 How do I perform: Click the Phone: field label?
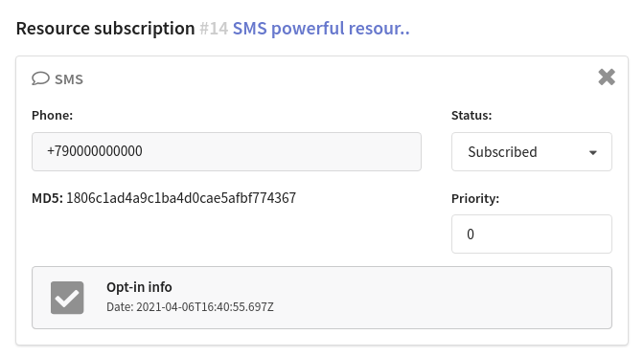52,115
